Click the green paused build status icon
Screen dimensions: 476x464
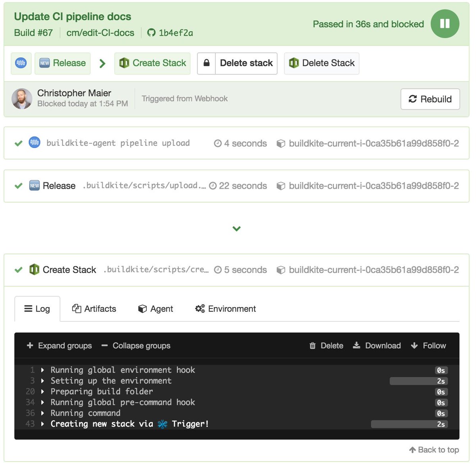(445, 24)
